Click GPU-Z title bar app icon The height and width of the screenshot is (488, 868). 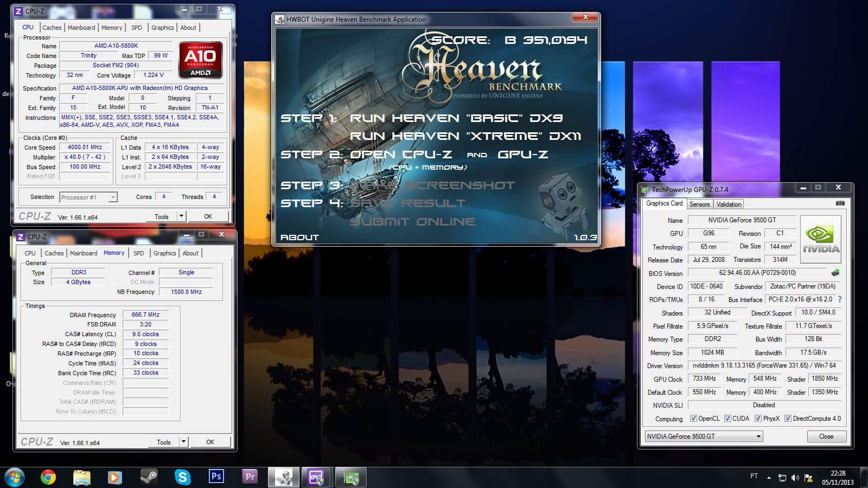(x=645, y=189)
